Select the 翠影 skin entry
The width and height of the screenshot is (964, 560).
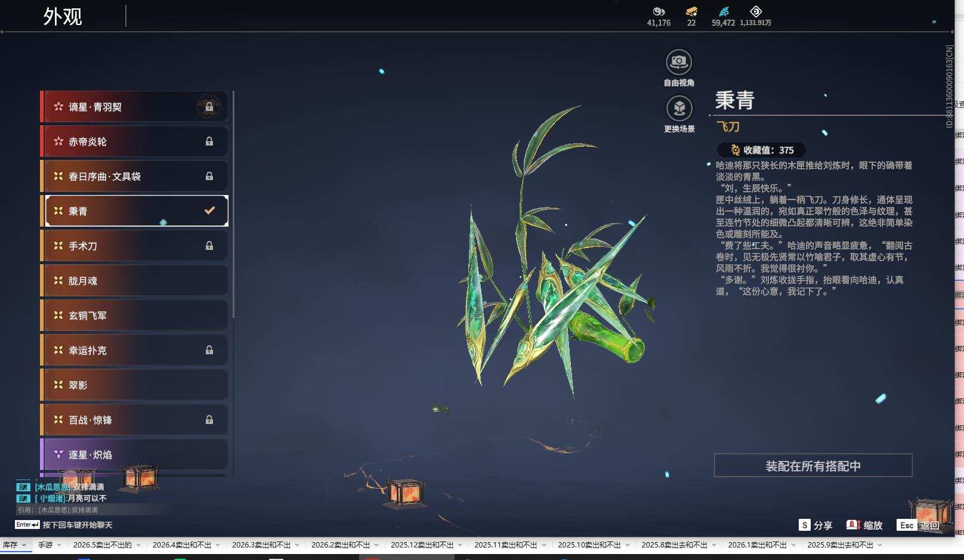coord(134,385)
